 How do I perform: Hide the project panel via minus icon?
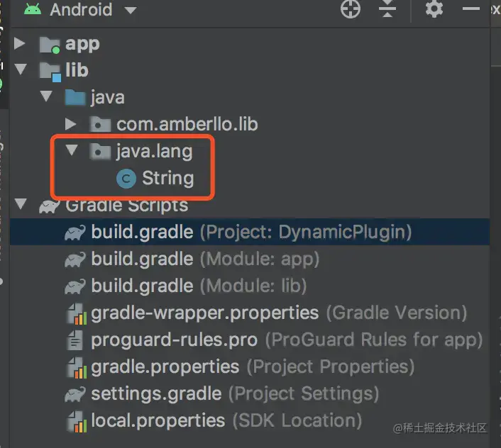point(470,9)
